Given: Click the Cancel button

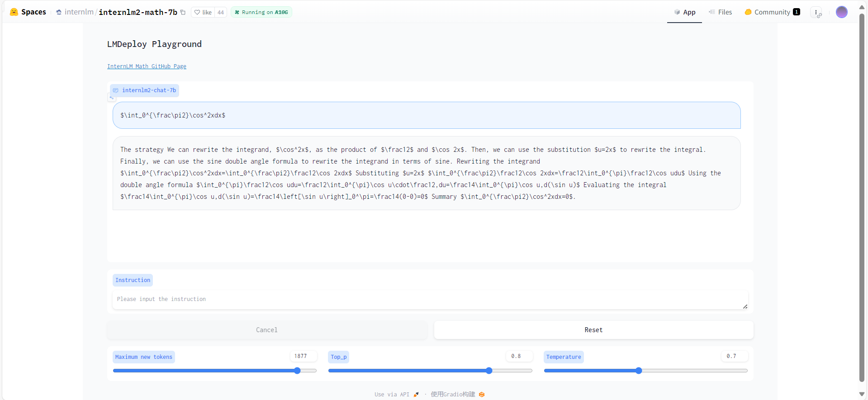Looking at the screenshot, I should pos(267,330).
